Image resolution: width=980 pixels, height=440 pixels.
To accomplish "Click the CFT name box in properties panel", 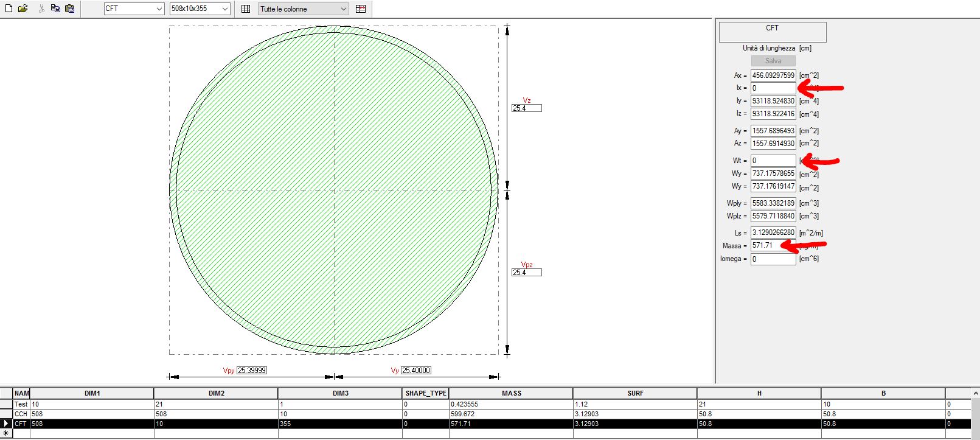I will click(x=773, y=32).
